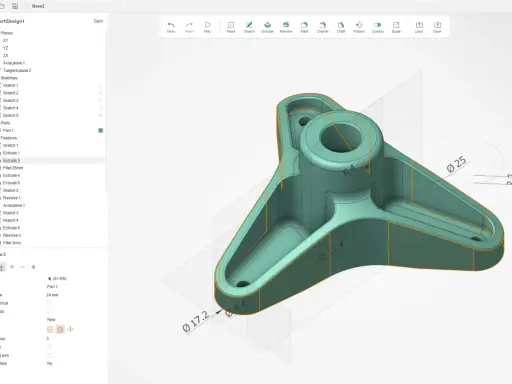Select Sketch 4 under Sketches

(11, 108)
